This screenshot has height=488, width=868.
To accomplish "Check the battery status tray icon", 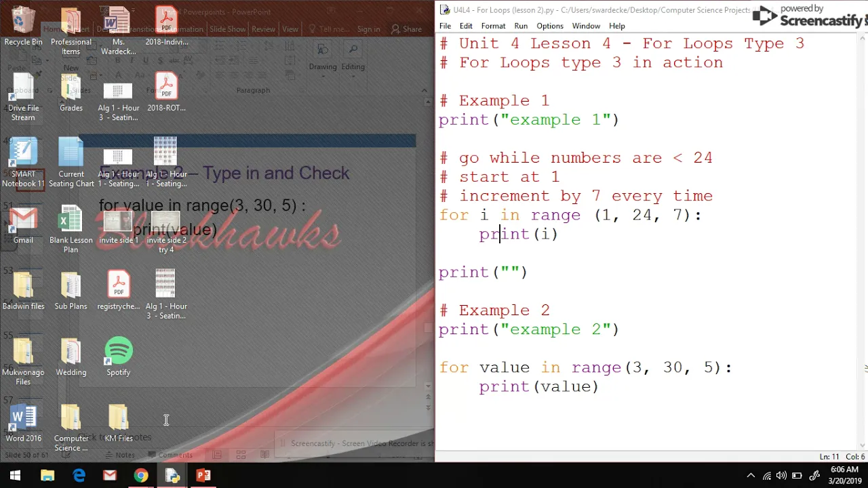I will (797, 476).
